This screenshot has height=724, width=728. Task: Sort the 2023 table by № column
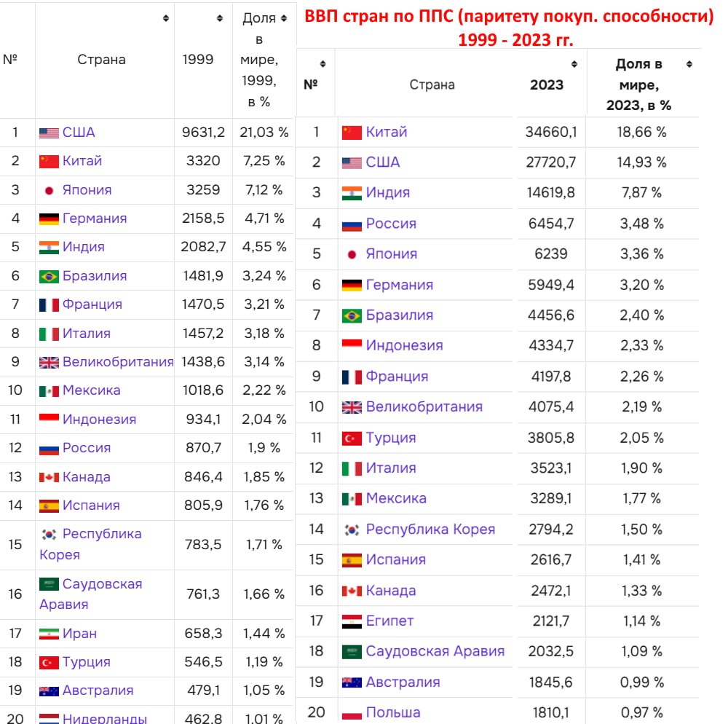tap(323, 64)
